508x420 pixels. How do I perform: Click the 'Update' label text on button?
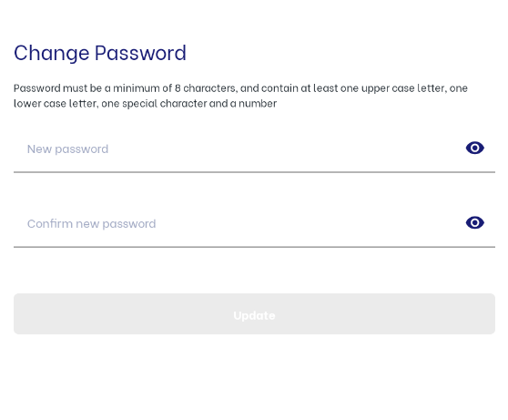[254, 315]
